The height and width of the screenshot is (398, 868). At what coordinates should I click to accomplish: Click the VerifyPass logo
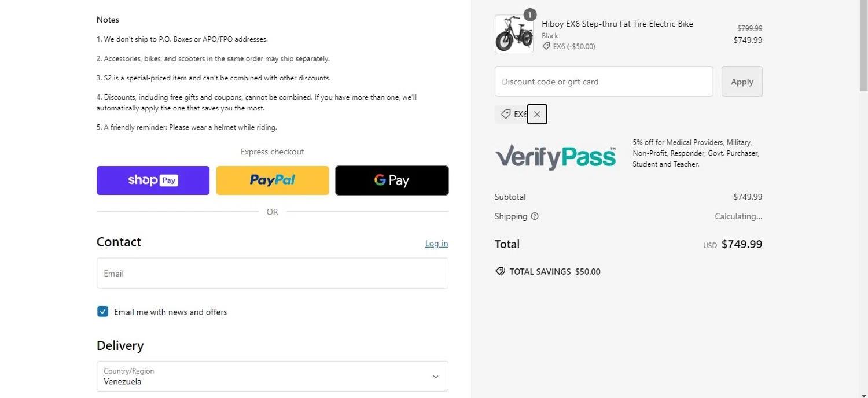(x=556, y=156)
